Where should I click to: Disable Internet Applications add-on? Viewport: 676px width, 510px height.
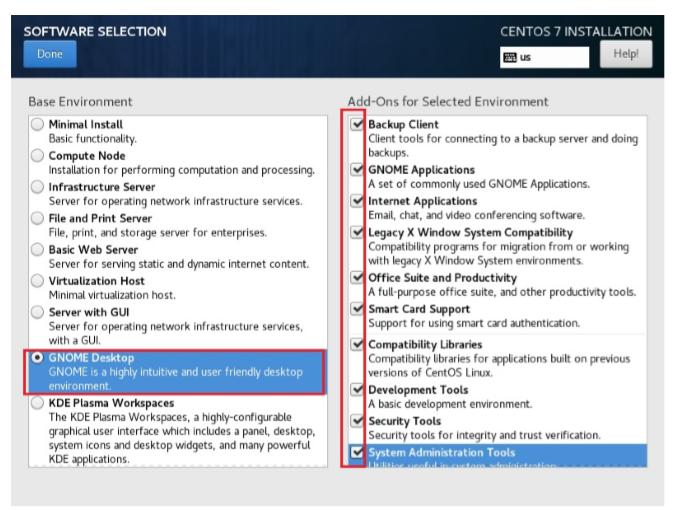coord(358,201)
